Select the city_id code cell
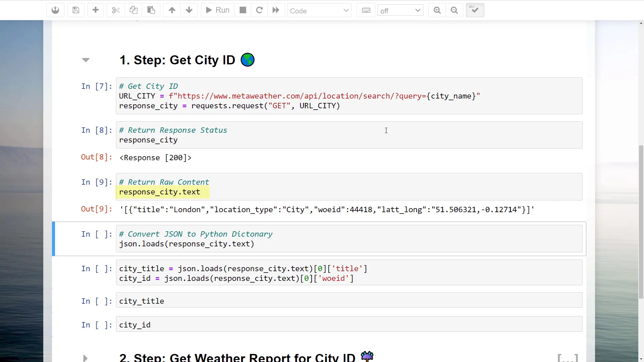644x362 pixels. tap(235, 324)
